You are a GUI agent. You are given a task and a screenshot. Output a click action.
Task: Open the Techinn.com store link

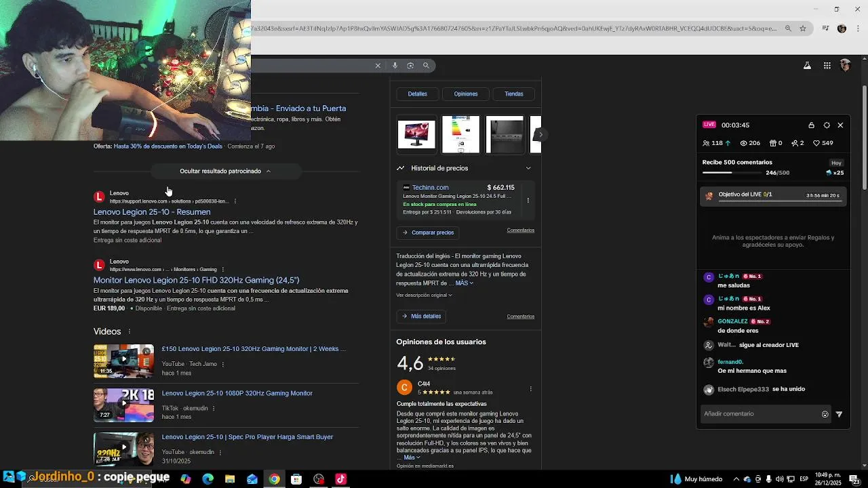pyautogui.click(x=430, y=188)
